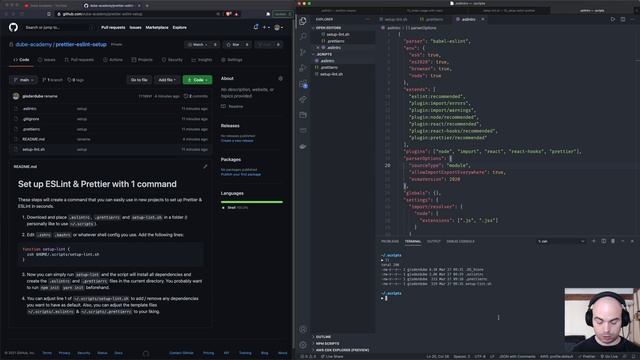Screen dimensions: 640x360
Task: Click 'Publish your first package' link
Action: point(240,174)
